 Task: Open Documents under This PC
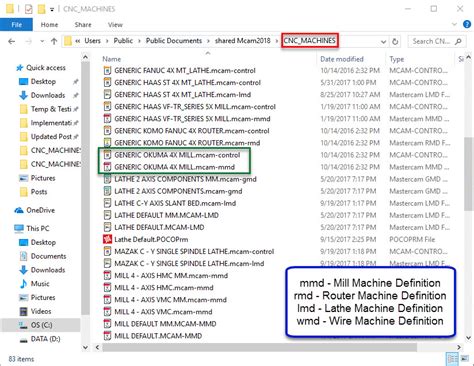(48, 256)
